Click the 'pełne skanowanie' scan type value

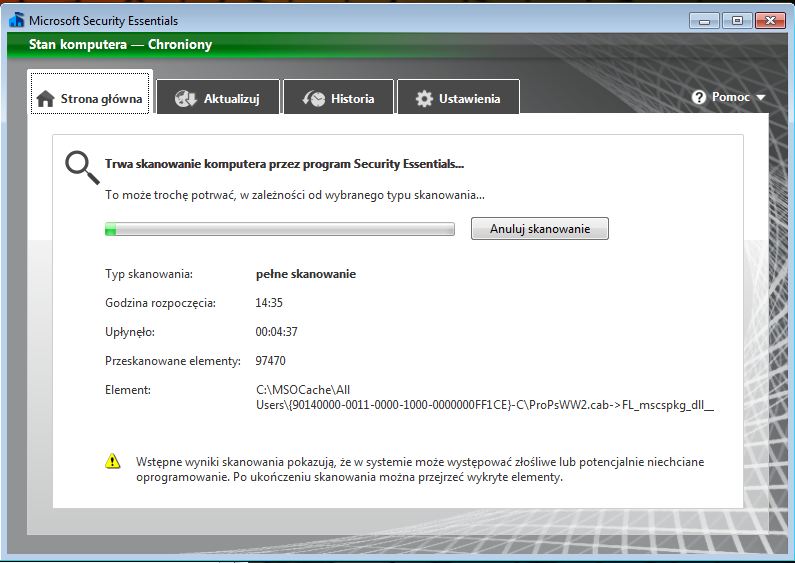[x=306, y=274]
